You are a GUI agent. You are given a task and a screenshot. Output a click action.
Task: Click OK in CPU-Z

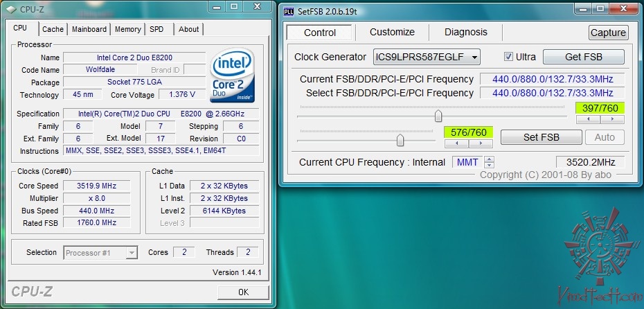[x=244, y=292]
